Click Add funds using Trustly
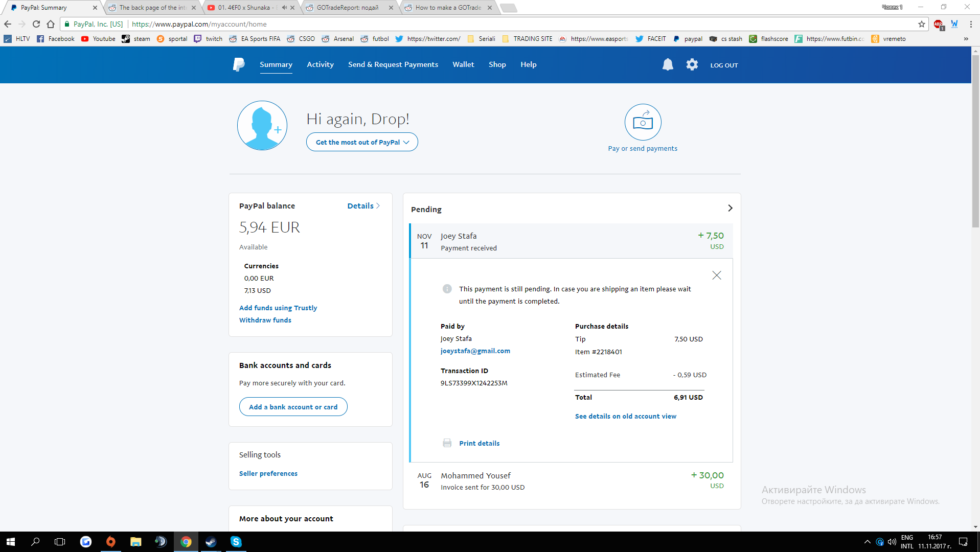The width and height of the screenshot is (980, 552). [278, 308]
